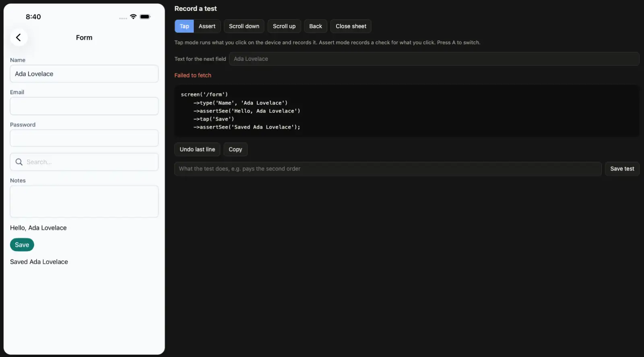644x357 pixels.
Task: Click the code line screen('/form')
Action: click(x=204, y=95)
